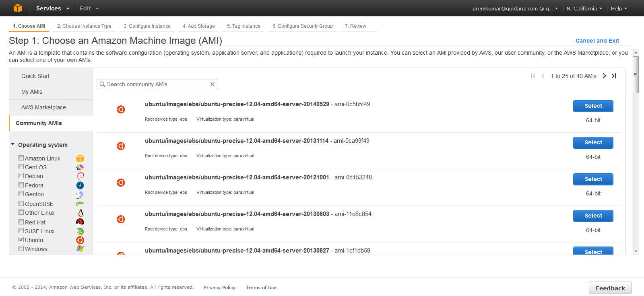Open the Choose AMI step tab
Screen dimensions: 644x296
[29, 26]
